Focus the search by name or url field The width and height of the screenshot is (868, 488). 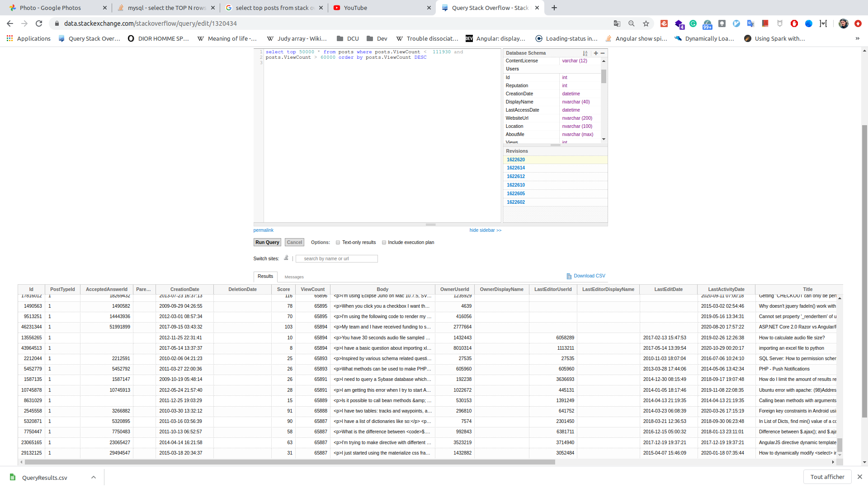336,258
